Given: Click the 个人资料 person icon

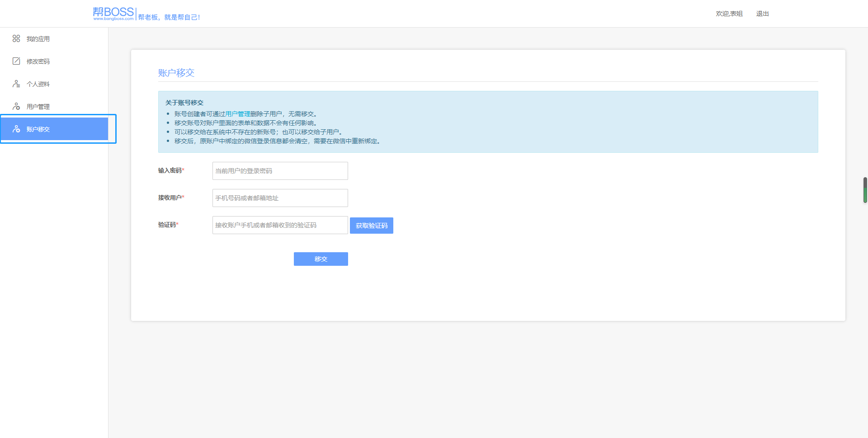Looking at the screenshot, I should pyautogui.click(x=16, y=84).
